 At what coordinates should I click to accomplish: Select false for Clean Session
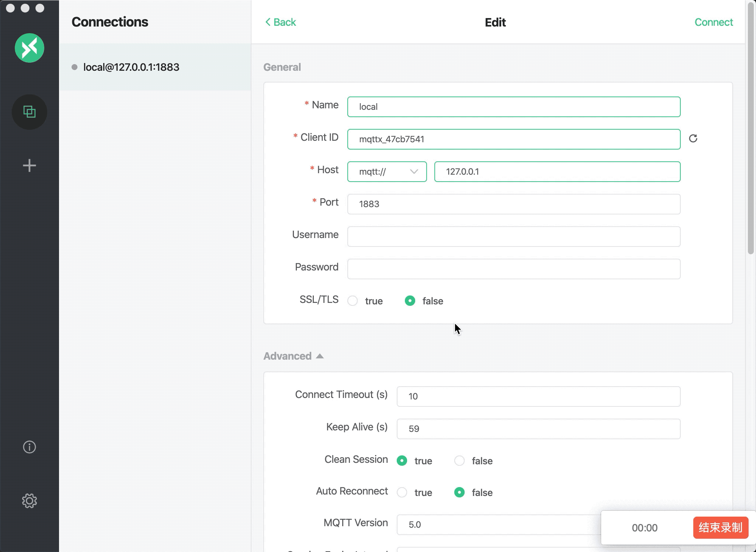[460, 461]
